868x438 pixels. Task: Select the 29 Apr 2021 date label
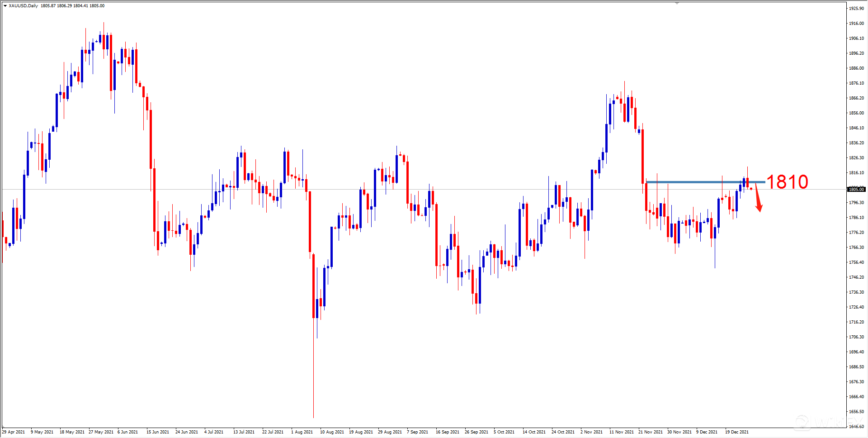point(13,432)
